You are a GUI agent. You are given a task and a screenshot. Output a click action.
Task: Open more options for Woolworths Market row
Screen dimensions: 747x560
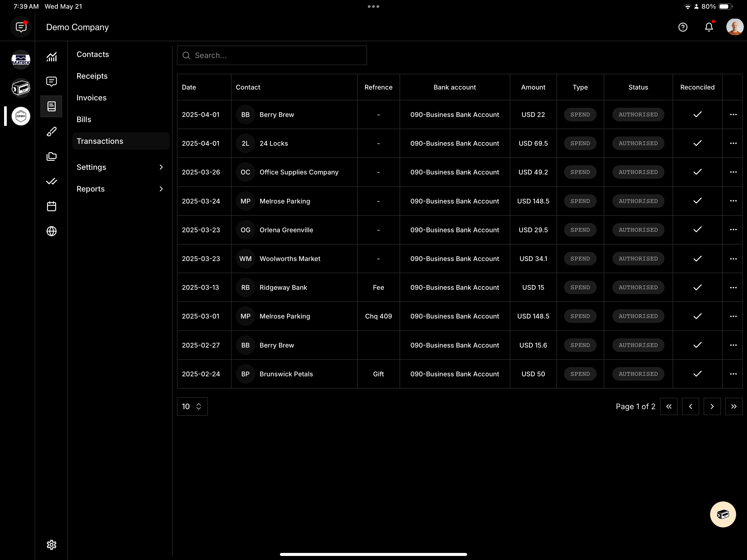point(733,259)
